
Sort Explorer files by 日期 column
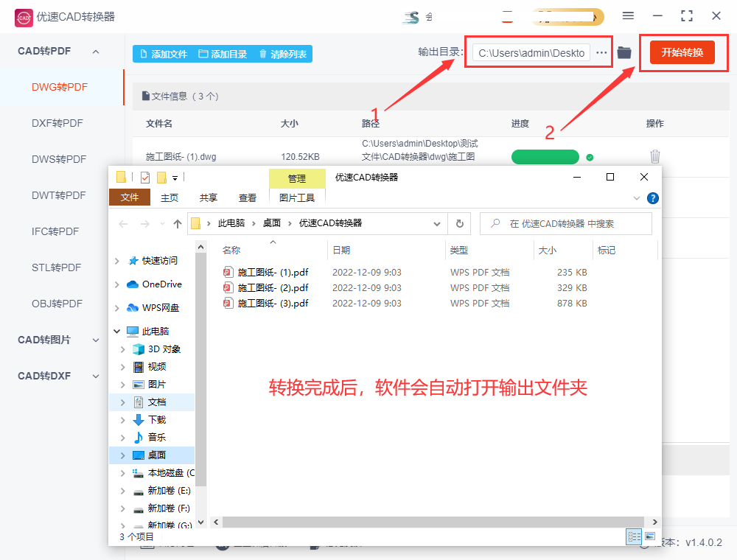point(341,251)
